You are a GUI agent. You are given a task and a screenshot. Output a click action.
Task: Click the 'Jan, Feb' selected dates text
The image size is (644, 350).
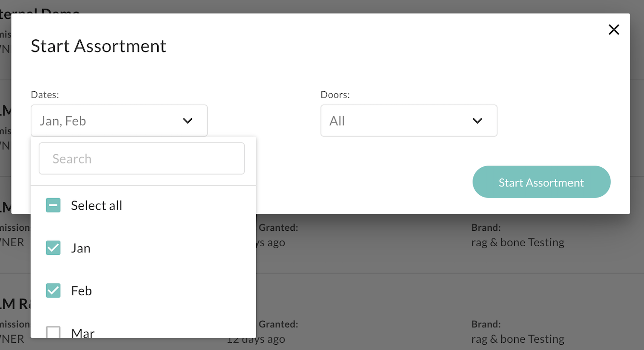[63, 121]
